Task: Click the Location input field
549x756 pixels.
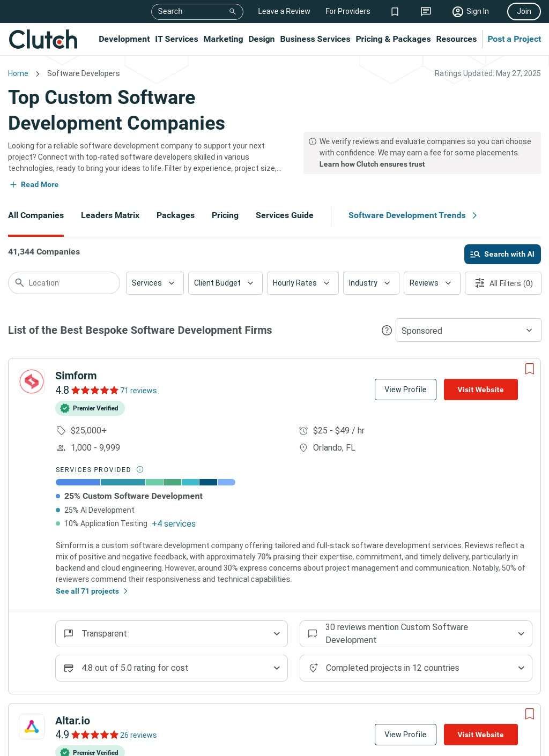Action: tap(64, 283)
